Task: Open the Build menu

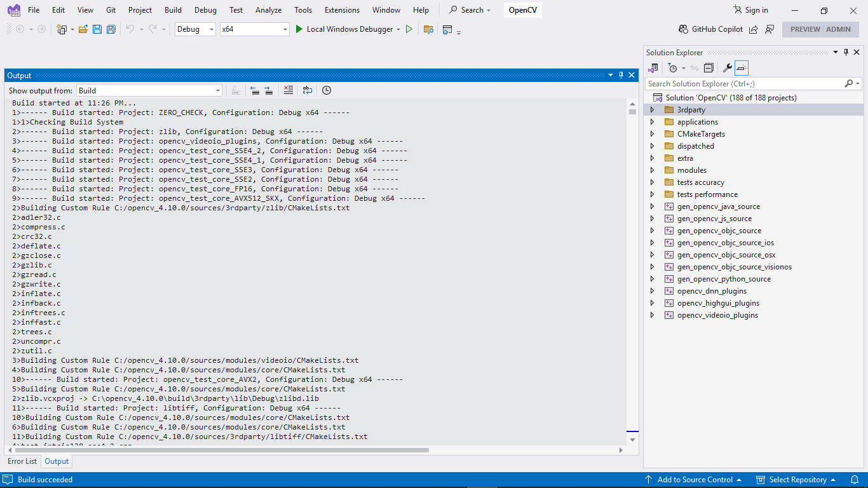Action: [173, 10]
